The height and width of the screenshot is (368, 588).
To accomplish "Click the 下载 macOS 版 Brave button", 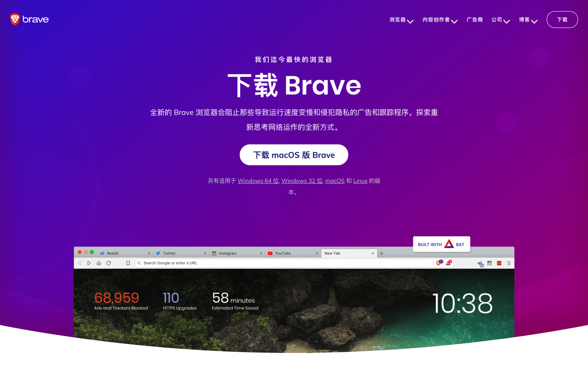I will tap(294, 155).
